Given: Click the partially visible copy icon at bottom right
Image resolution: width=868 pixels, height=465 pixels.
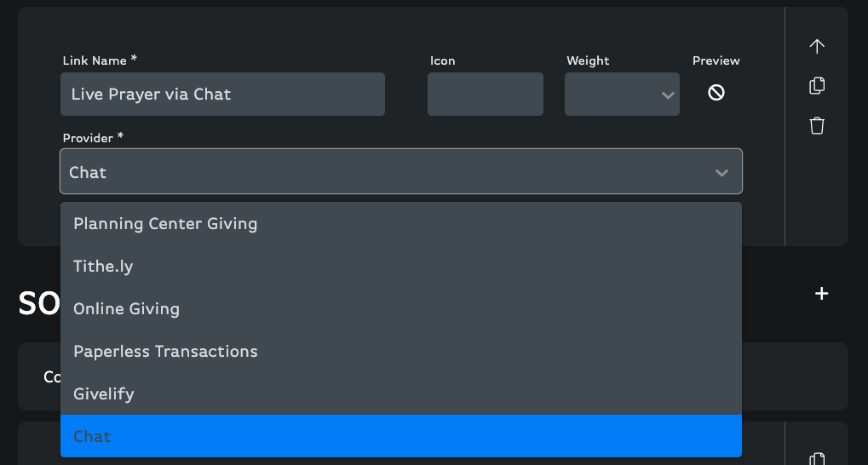Looking at the screenshot, I should coord(817,459).
